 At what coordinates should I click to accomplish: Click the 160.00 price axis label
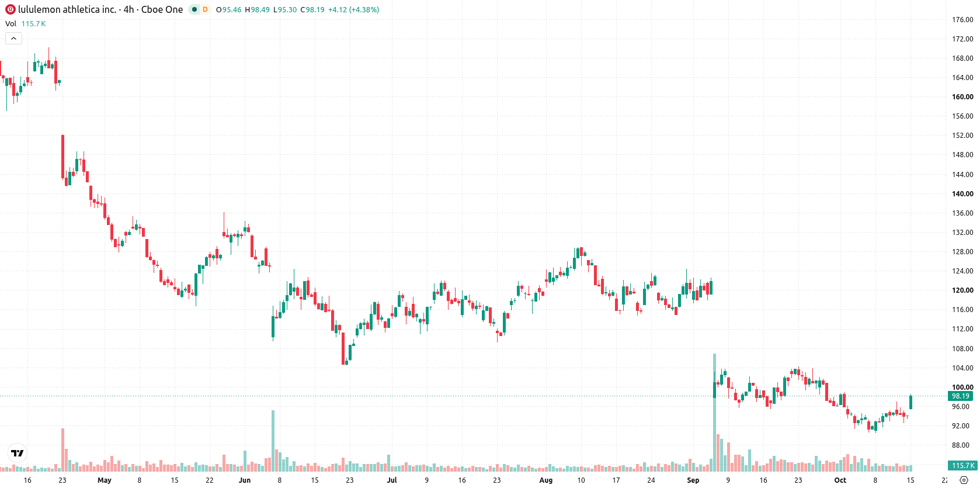pyautogui.click(x=962, y=97)
